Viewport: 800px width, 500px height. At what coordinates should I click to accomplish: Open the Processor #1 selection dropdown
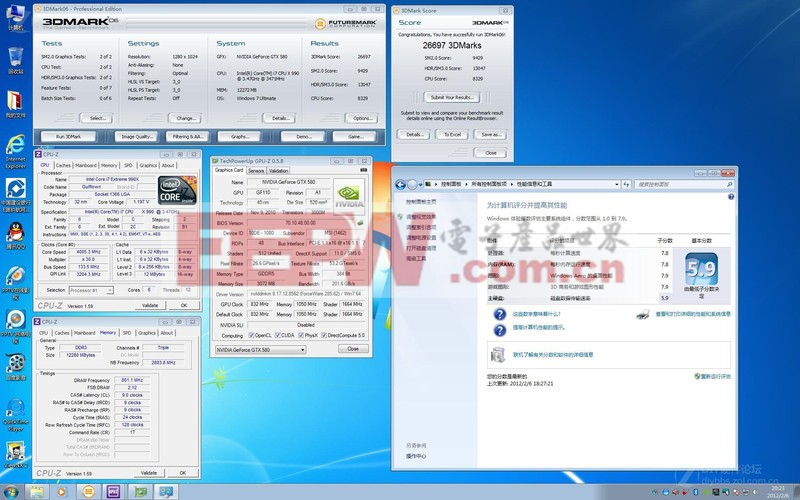(91, 290)
